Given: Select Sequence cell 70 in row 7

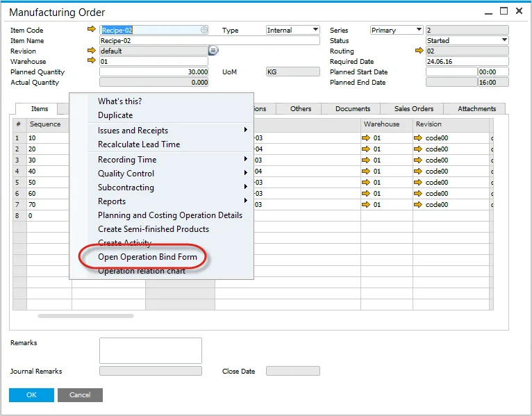Looking at the screenshot, I should pyautogui.click(x=48, y=205).
